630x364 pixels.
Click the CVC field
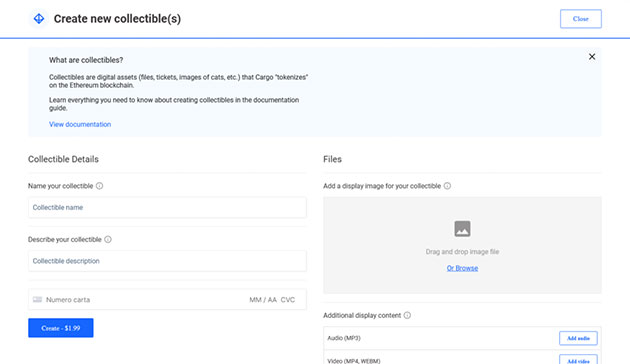(288, 300)
